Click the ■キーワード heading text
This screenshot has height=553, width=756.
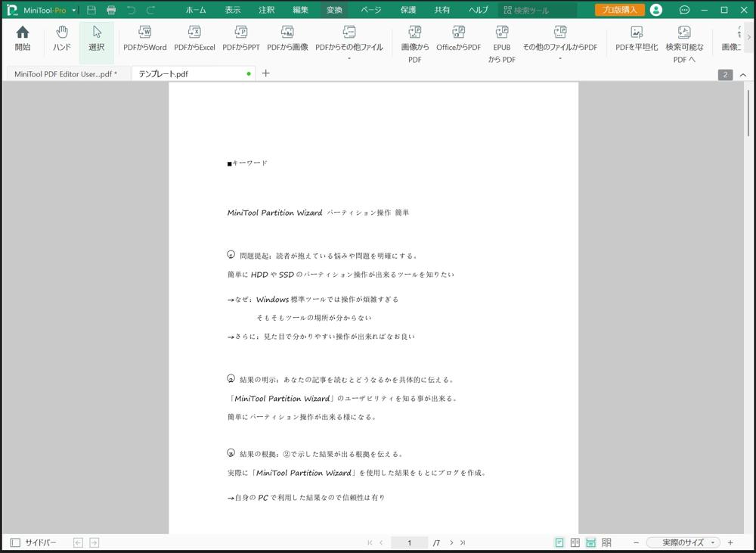pyautogui.click(x=247, y=163)
